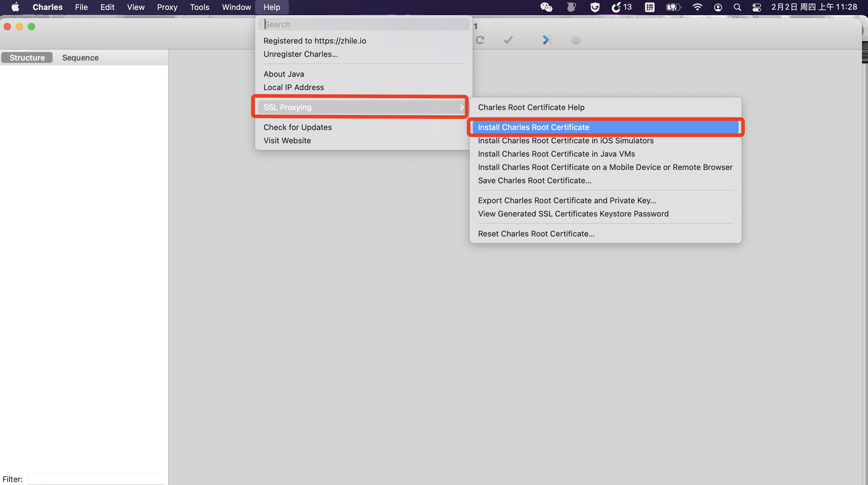Open the Tools menu

point(199,7)
